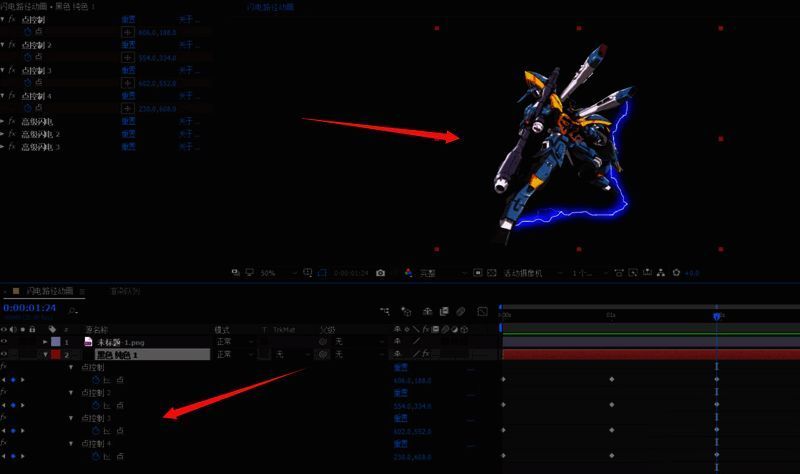The image size is (800, 474).
Task: Select the 闪电路径动画 timeline tab
Action: [49, 291]
